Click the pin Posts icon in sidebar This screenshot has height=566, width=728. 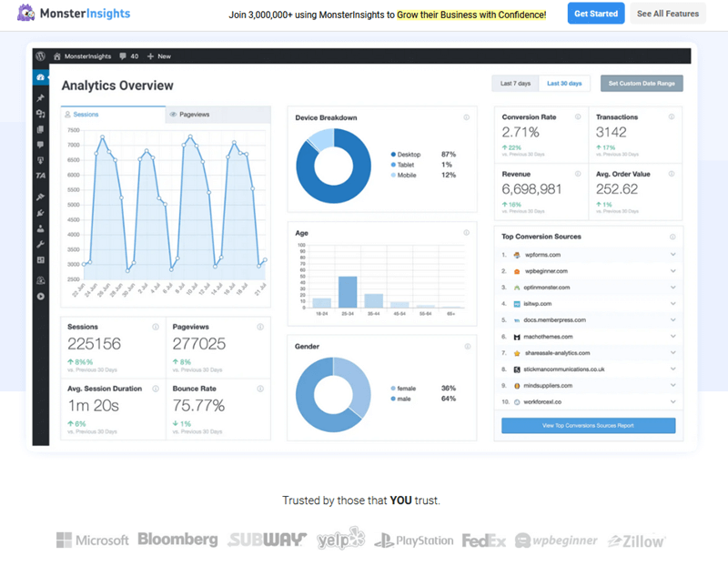(40, 97)
